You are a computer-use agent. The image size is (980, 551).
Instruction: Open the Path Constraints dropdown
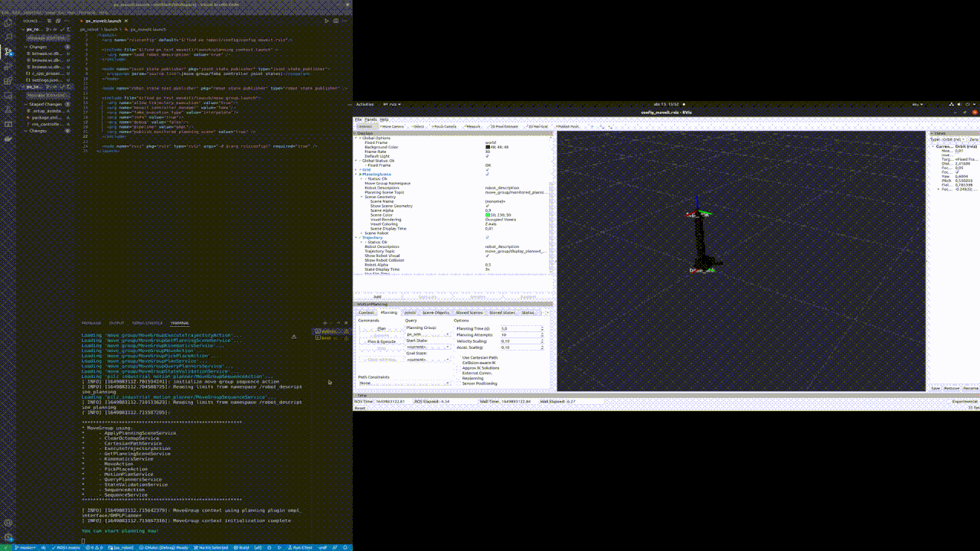(405, 383)
